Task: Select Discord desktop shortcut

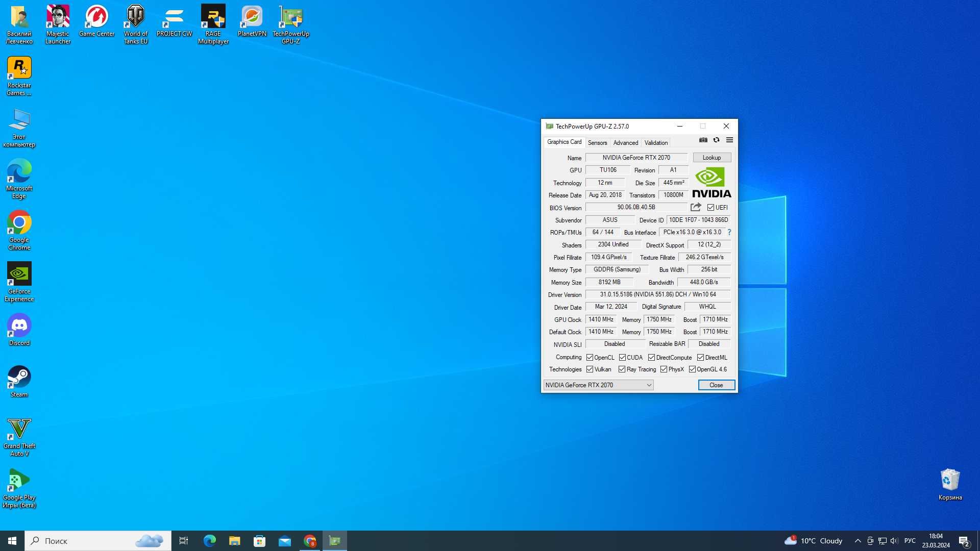Action: pyautogui.click(x=19, y=330)
